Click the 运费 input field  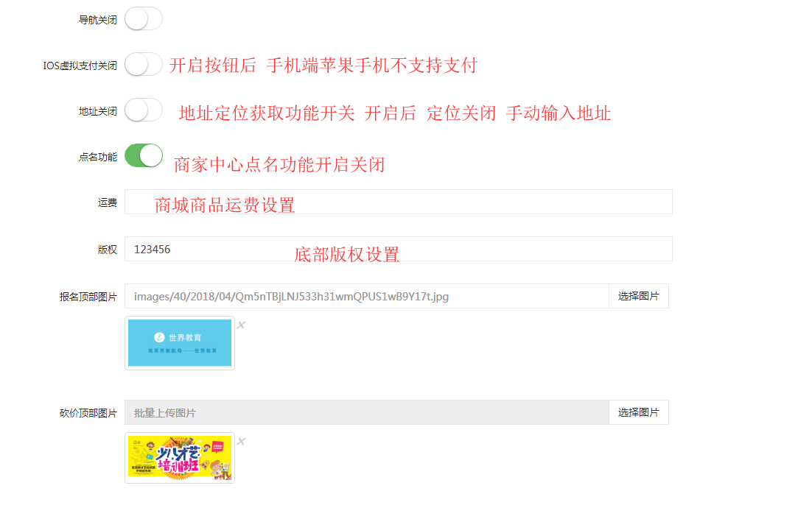pos(398,202)
